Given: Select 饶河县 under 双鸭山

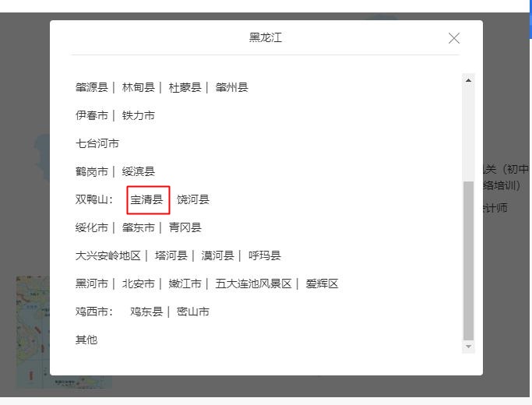Looking at the screenshot, I should click(193, 199).
